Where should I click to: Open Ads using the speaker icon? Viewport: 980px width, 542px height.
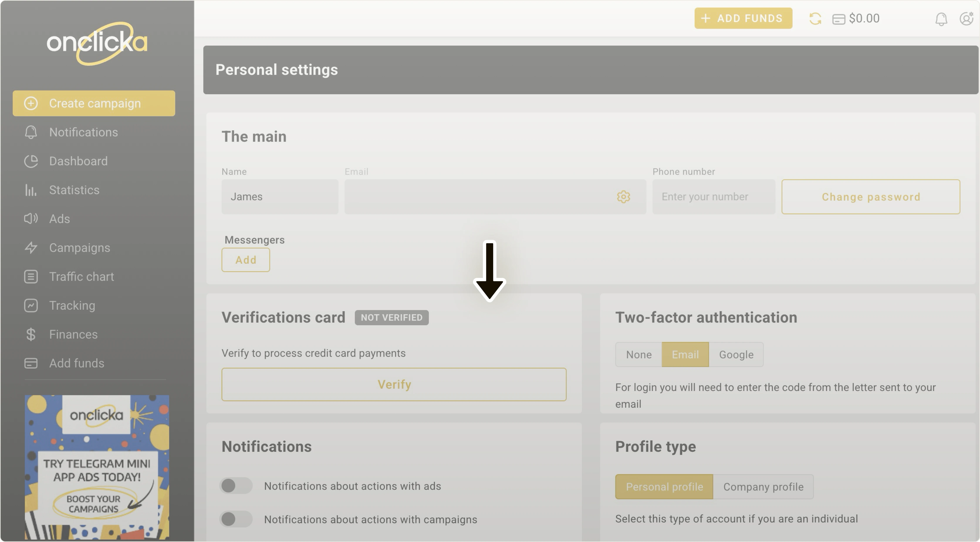[x=31, y=219]
